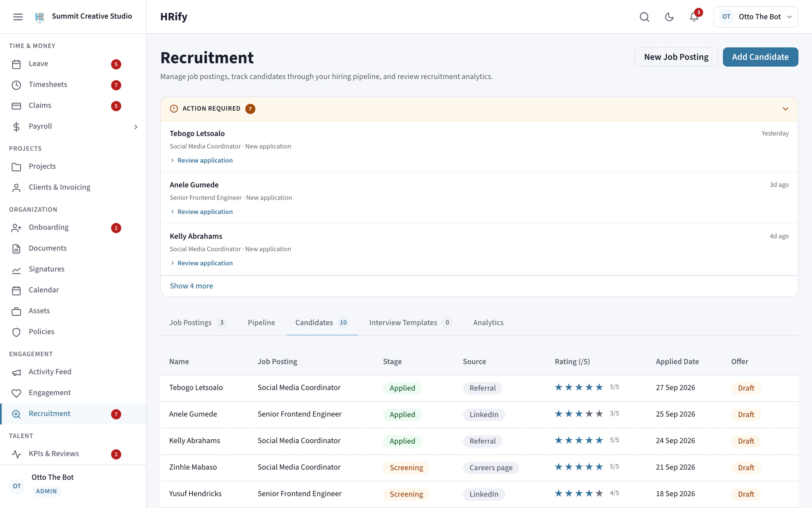This screenshot has width=812, height=508.
Task: Click the Onboarding user-plus icon
Action: tap(16, 228)
